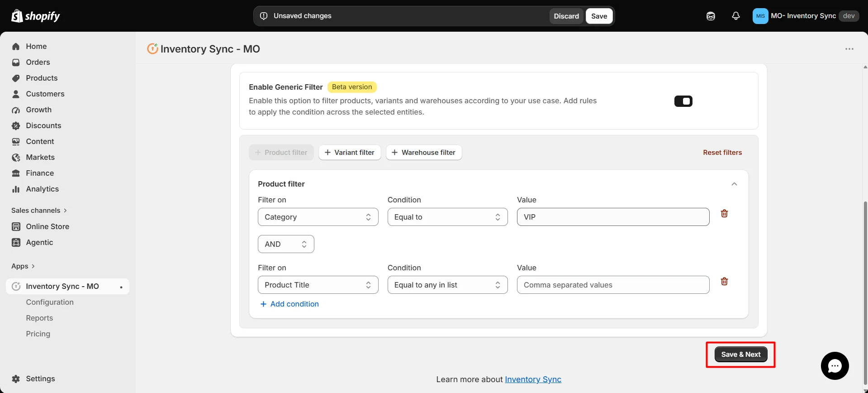Click the Agentic channel icon

[x=16, y=242]
